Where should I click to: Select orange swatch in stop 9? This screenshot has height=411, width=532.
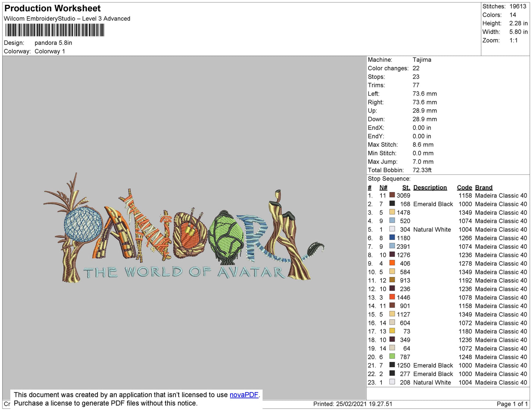(392, 263)
